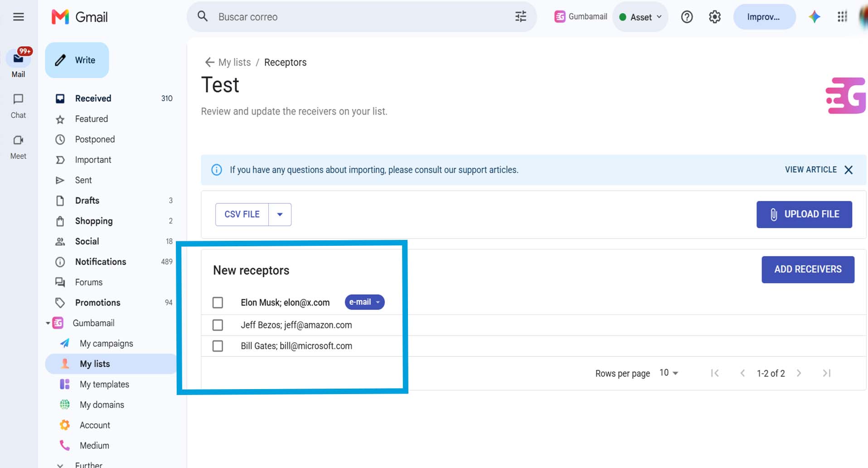Collapse the Gumbamail sidebar section

[48, 323]
